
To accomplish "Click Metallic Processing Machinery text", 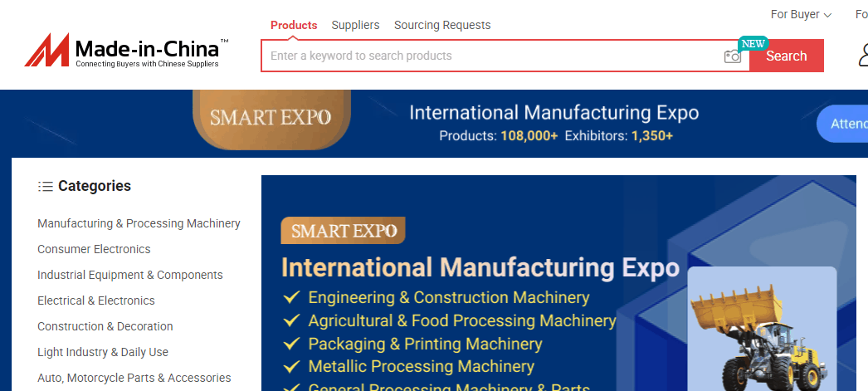I will pos(422,367).
